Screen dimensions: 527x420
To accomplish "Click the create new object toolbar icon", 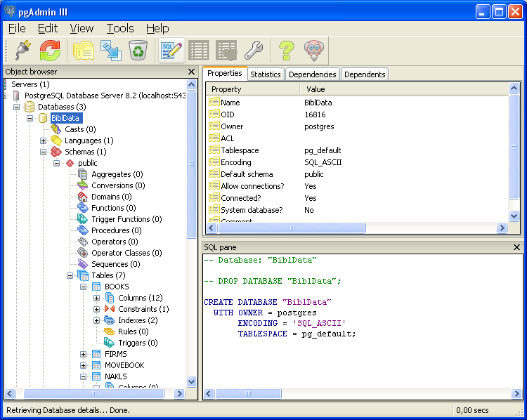I will (111, 51).
